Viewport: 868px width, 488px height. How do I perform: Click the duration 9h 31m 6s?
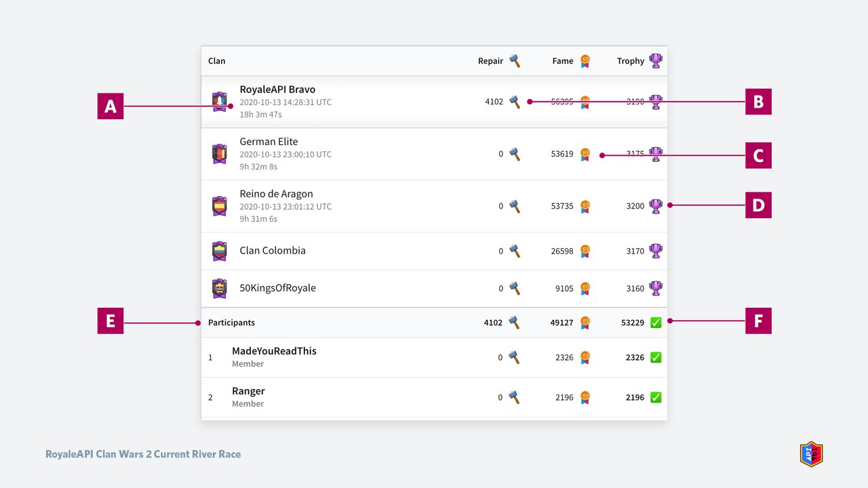[x=258, y=219]
